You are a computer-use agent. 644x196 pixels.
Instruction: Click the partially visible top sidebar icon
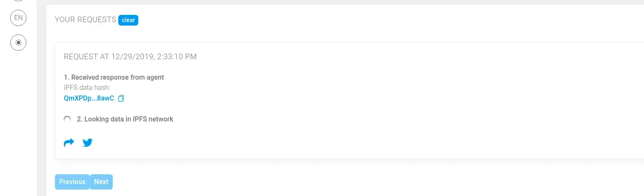pyautogui.click(x=18, y=1)
